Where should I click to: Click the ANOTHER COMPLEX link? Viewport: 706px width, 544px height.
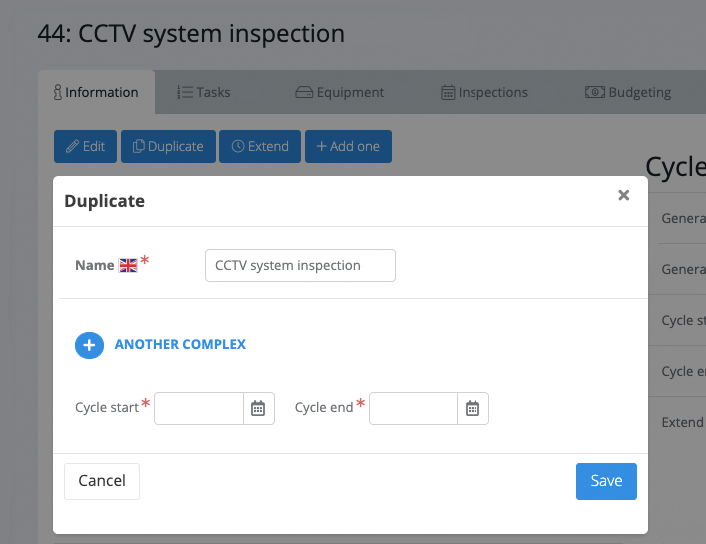[180, 345]
